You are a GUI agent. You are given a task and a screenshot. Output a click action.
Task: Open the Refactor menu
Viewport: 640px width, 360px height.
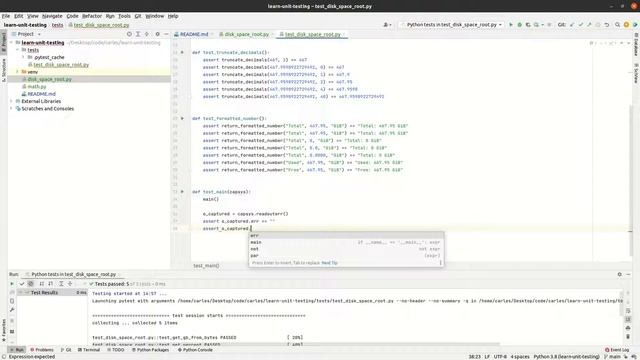[x=92, y=16]
